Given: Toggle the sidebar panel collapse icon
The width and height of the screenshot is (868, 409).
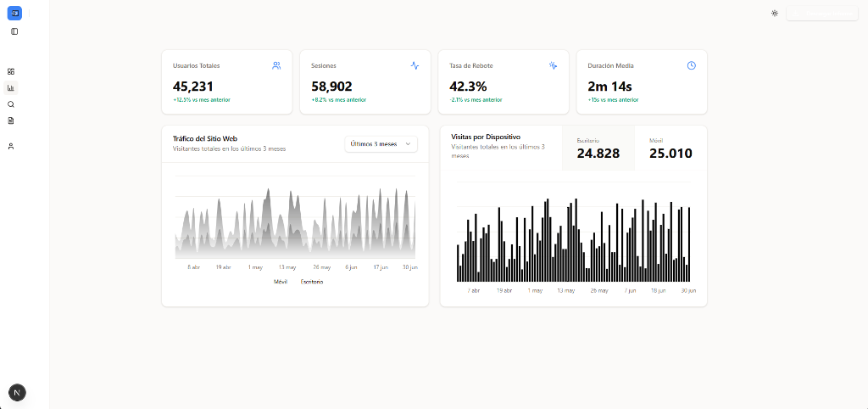Looking at the screenshot, I should point(14,31).
